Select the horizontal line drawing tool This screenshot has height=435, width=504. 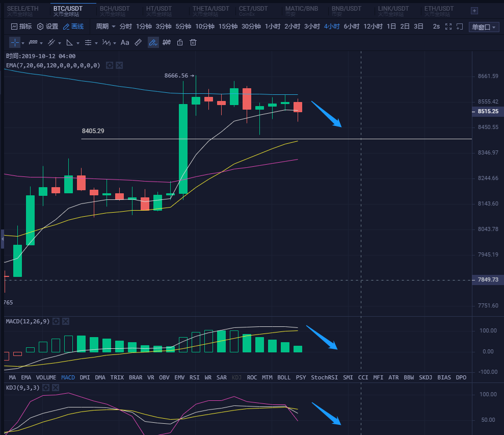click(x=33, y=42)
